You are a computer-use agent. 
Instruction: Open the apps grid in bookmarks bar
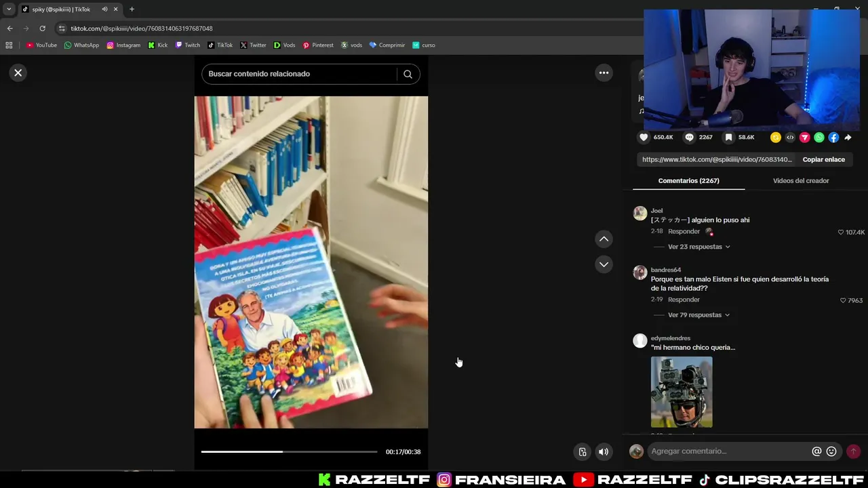point(9,45)
